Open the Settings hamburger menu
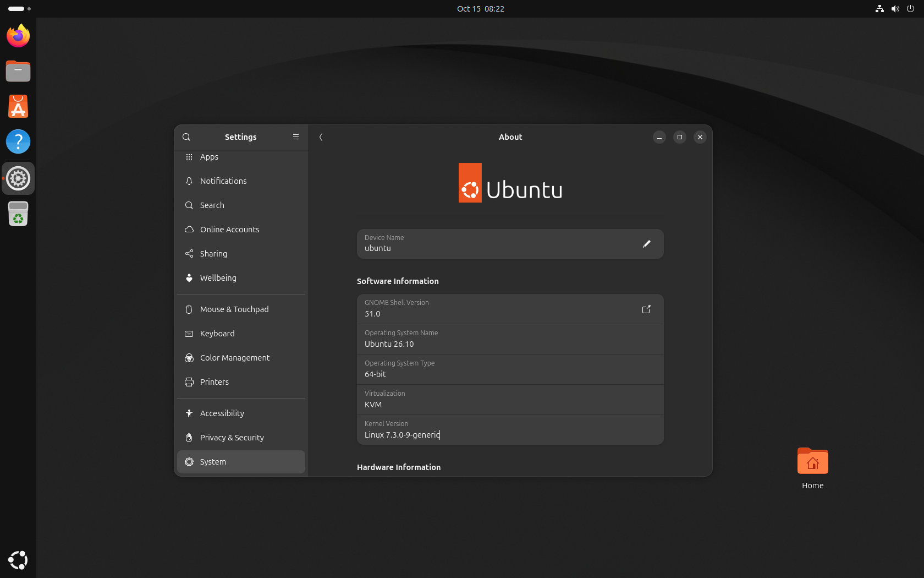 296,137
